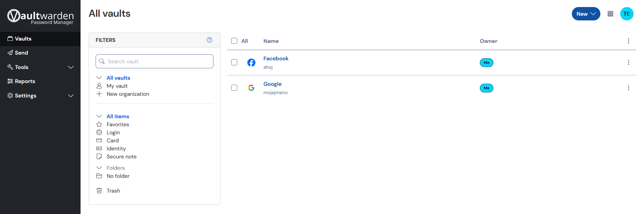This screenshot has height=214, width=644.
Task: Collapse the Folders filter section
Action: click(99, 168)
